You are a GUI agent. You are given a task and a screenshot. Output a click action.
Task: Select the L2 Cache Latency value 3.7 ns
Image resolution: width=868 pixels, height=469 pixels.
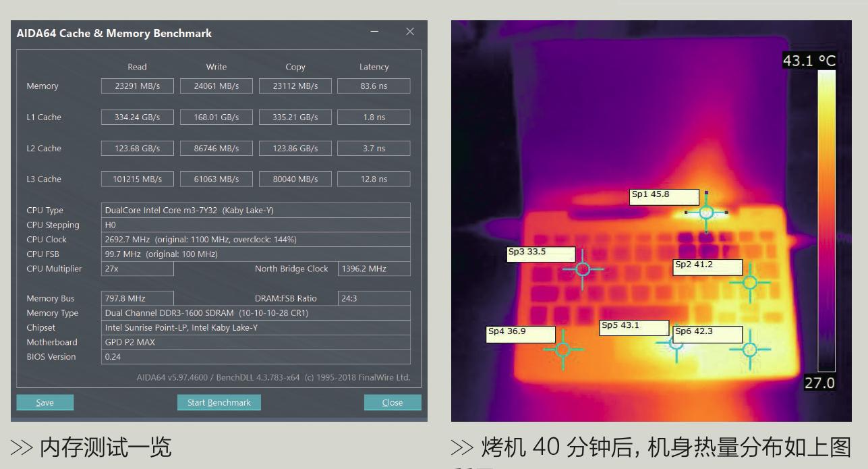click(374, 148)
